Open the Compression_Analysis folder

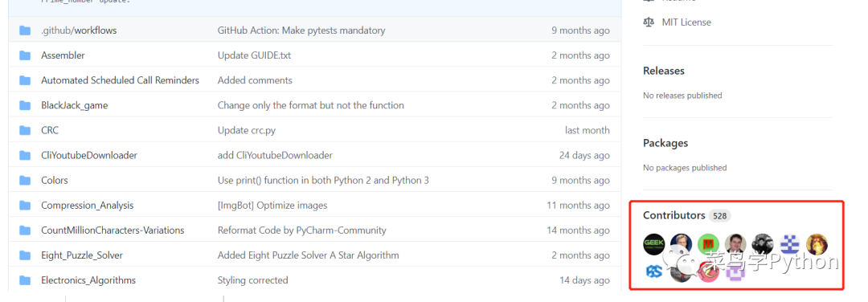88,205
